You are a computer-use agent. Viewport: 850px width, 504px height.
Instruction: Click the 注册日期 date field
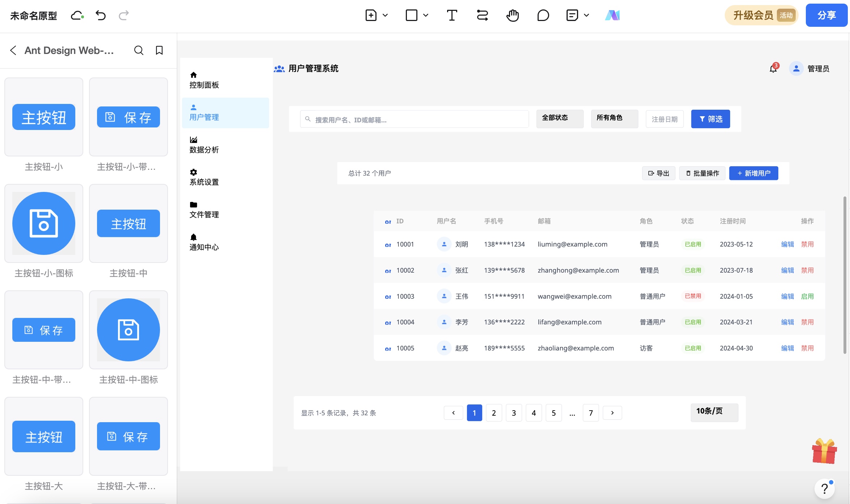(665, 119)
